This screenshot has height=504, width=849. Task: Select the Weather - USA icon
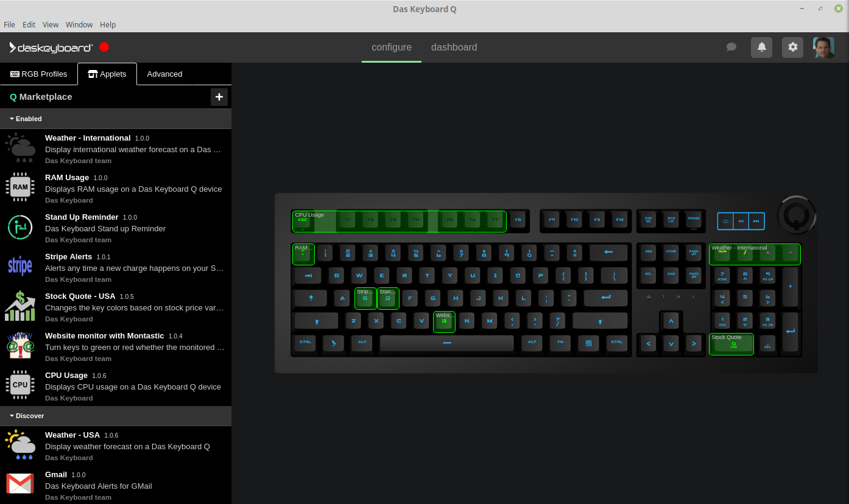click(x=20, y=445)
